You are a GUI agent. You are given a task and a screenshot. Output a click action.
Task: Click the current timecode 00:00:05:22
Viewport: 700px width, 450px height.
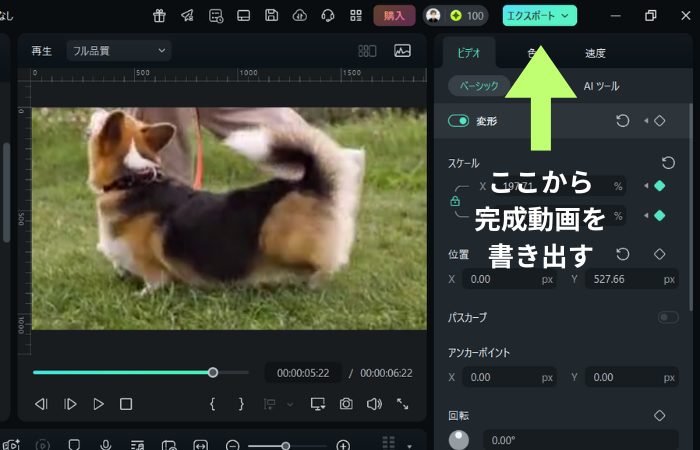(303, 373)
